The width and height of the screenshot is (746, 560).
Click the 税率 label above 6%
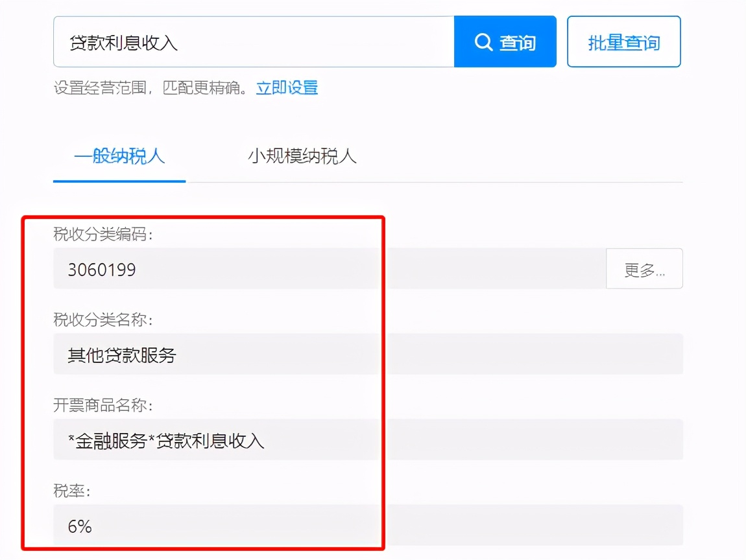pyautogui.click(x=72, y=491)
